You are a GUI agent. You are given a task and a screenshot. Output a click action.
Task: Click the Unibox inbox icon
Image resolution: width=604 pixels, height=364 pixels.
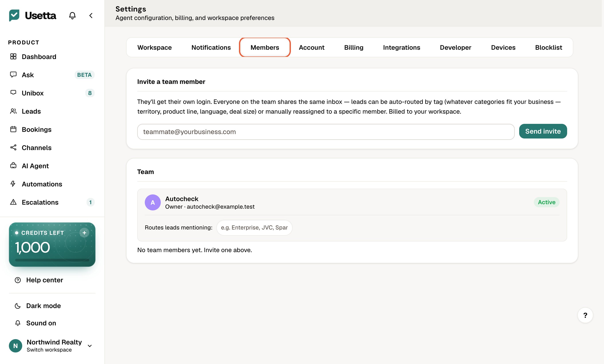[x=13, y=93]
